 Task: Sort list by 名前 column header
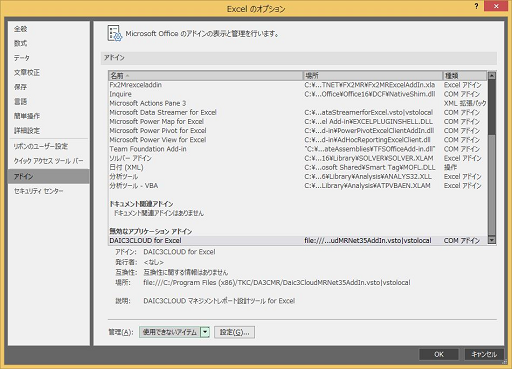click(206, 76)
